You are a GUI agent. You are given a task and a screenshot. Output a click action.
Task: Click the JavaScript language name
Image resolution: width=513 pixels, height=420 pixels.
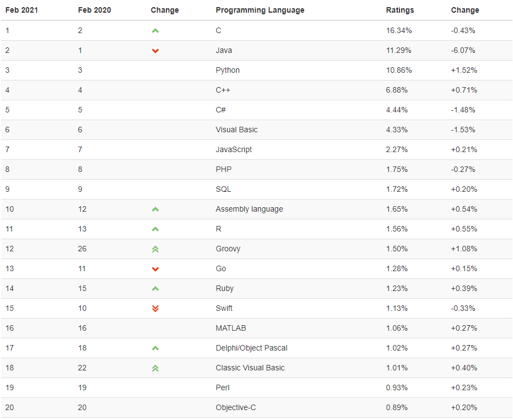point(234,150)
